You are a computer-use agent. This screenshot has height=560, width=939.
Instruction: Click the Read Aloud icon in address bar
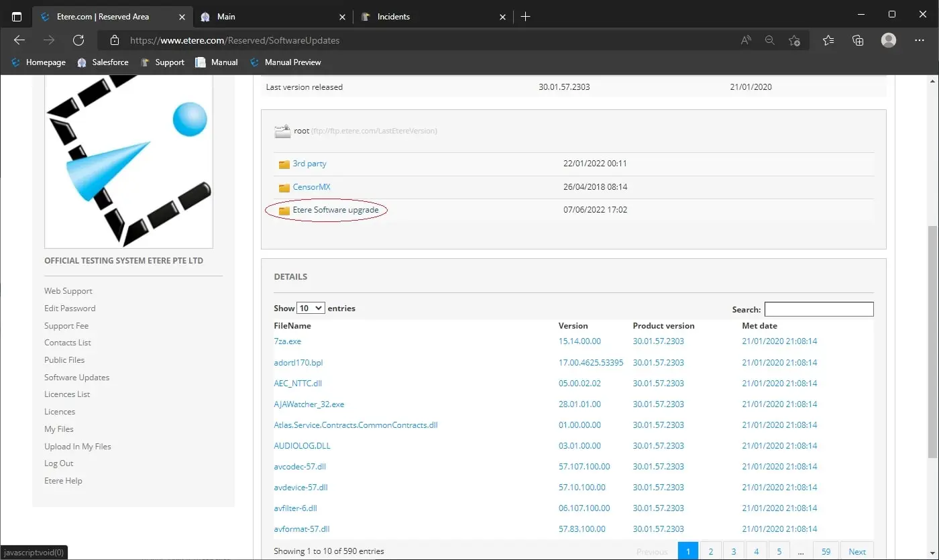click(746, 40)
